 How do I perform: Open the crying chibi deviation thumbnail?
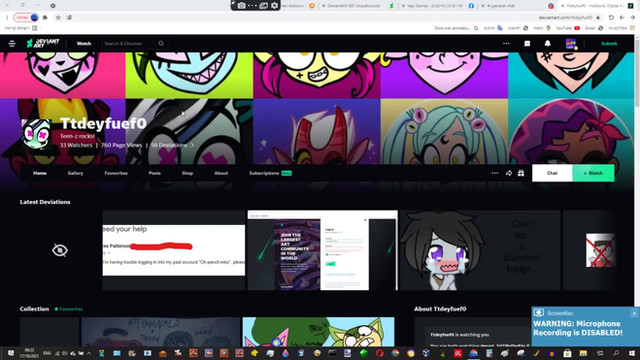click(x=480, y=250)
